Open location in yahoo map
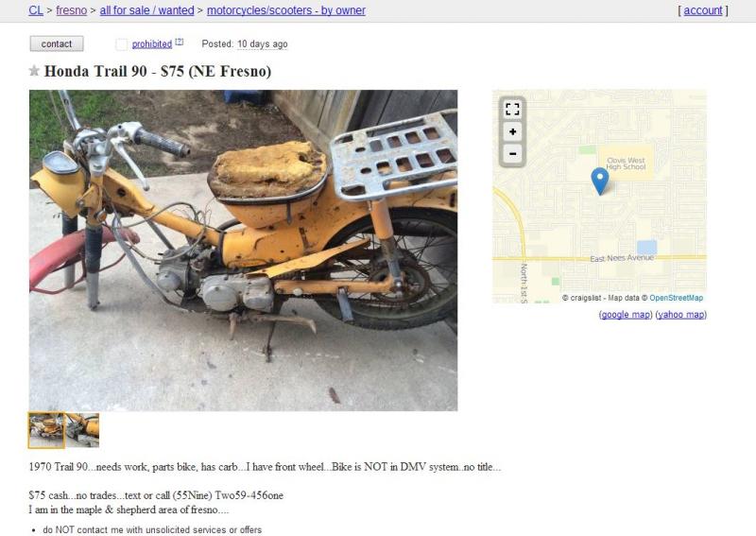 pyautogui.click(x=680, y=315)
